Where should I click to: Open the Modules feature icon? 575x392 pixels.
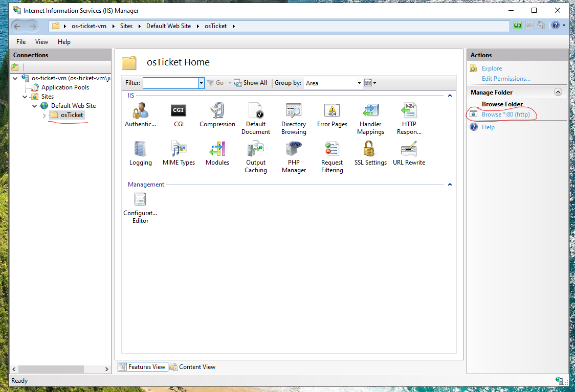(x=217, y=149)
